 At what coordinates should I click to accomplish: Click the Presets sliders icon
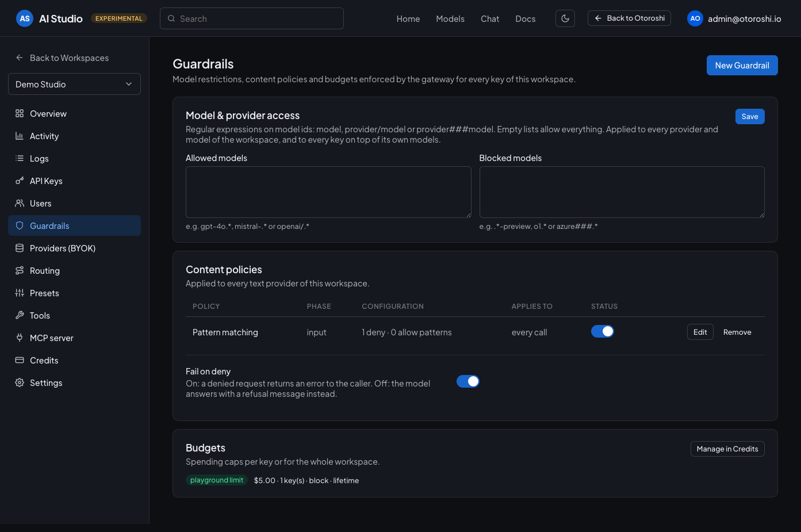(20, 293)
